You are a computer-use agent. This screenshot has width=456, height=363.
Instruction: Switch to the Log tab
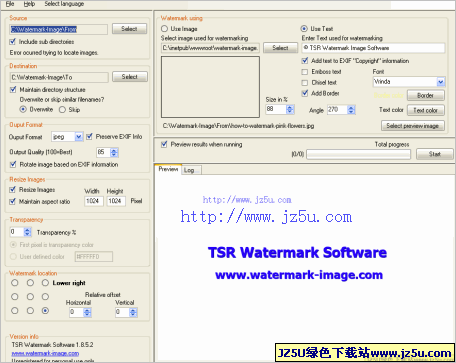point(192,170)
